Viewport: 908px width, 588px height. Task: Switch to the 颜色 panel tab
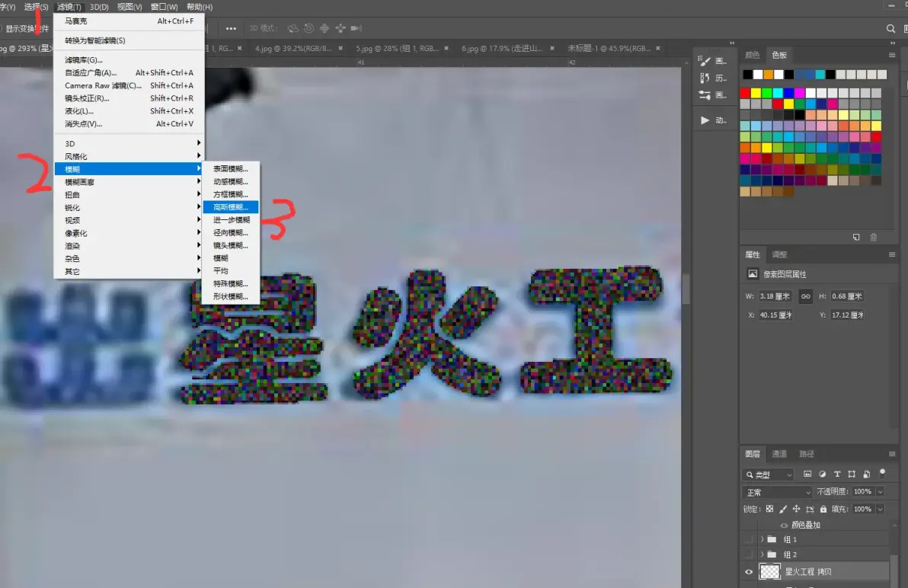(753, 55)
